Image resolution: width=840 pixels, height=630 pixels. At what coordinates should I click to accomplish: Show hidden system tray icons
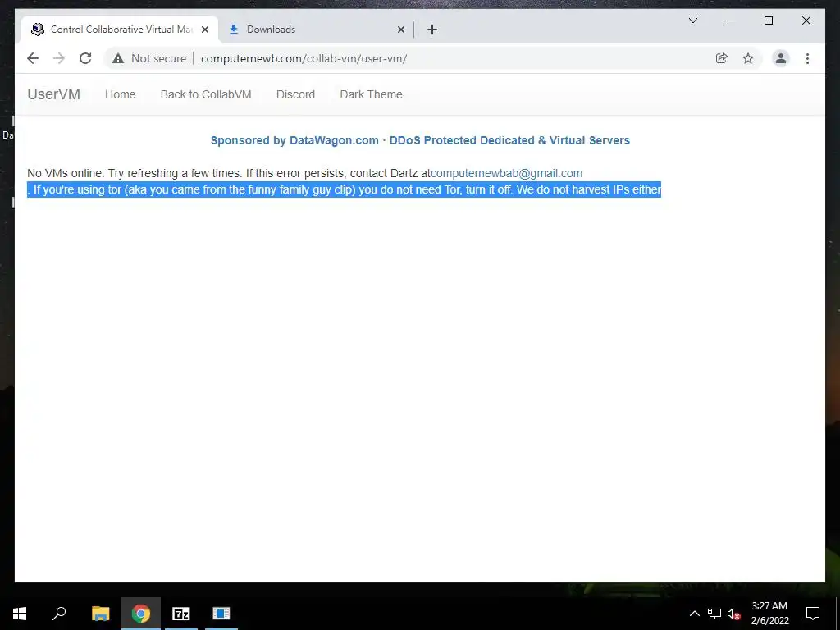point(694,614)
